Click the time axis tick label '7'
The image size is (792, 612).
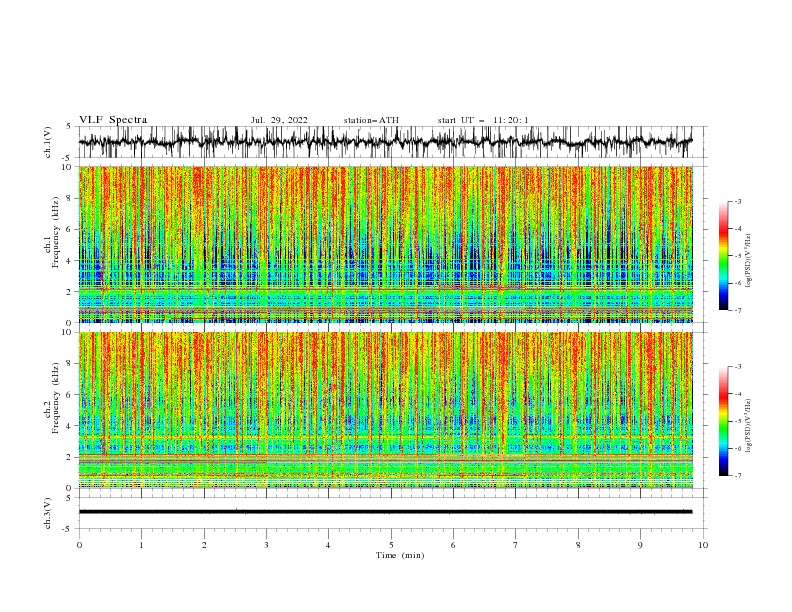point(516,545)
